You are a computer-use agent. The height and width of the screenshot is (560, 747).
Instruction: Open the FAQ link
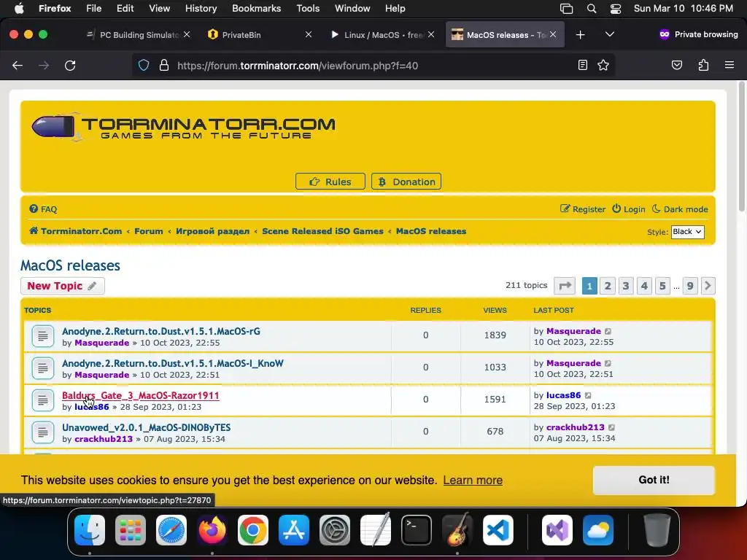(43, 209)
